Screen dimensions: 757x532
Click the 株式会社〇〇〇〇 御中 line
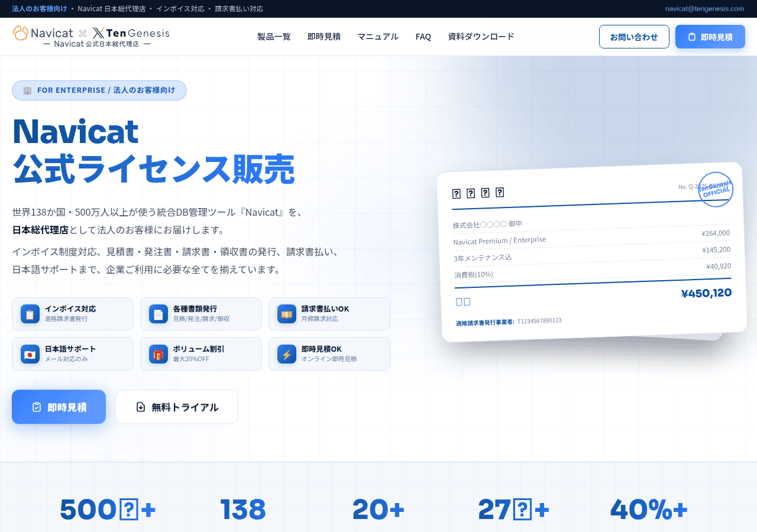click(487, 224)
